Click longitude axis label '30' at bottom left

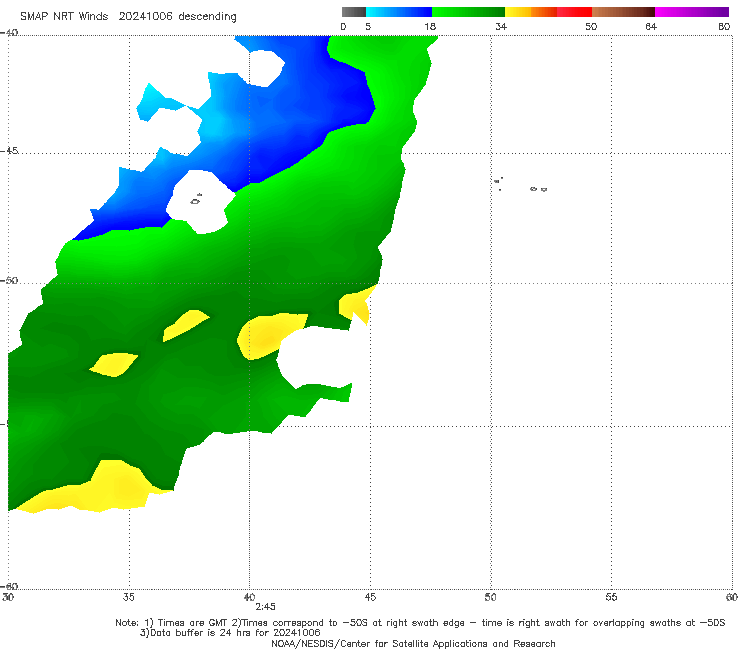(x=8, y=597)
